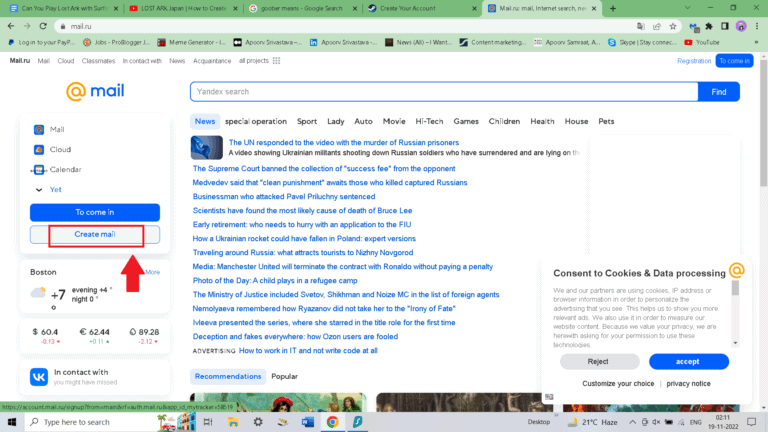Screen dimensions: 768x432
Task: Expand the Yet chevron in sidebar
Action: pyautogui.click(x=39, y=190)
